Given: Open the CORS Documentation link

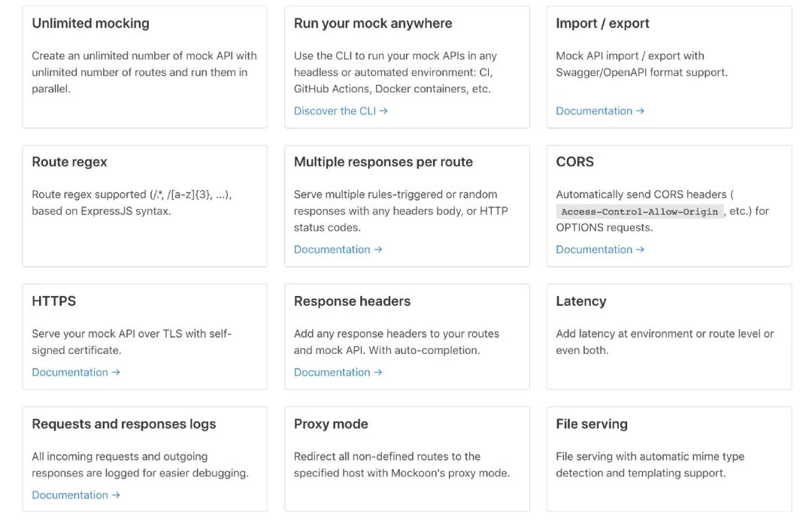Looking at the screenshot, I should point(599,249).
